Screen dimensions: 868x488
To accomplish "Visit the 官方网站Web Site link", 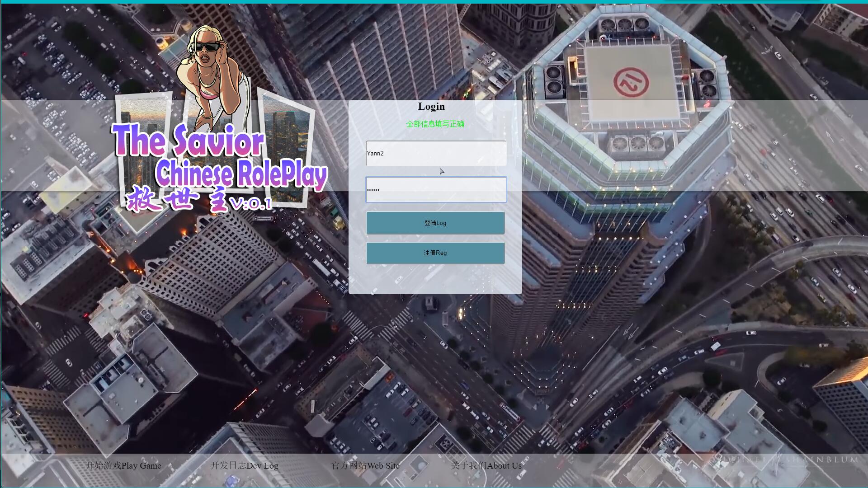I will coord(365,466).
